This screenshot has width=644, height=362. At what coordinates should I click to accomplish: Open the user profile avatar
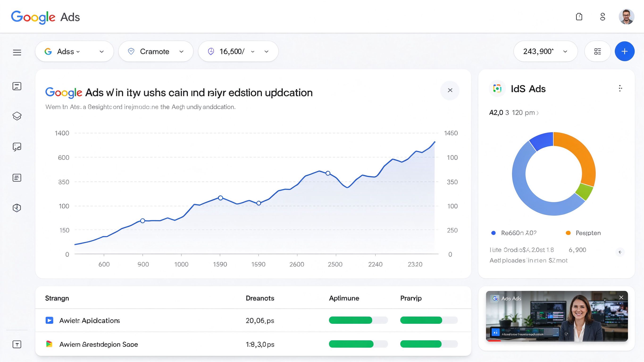626,17
